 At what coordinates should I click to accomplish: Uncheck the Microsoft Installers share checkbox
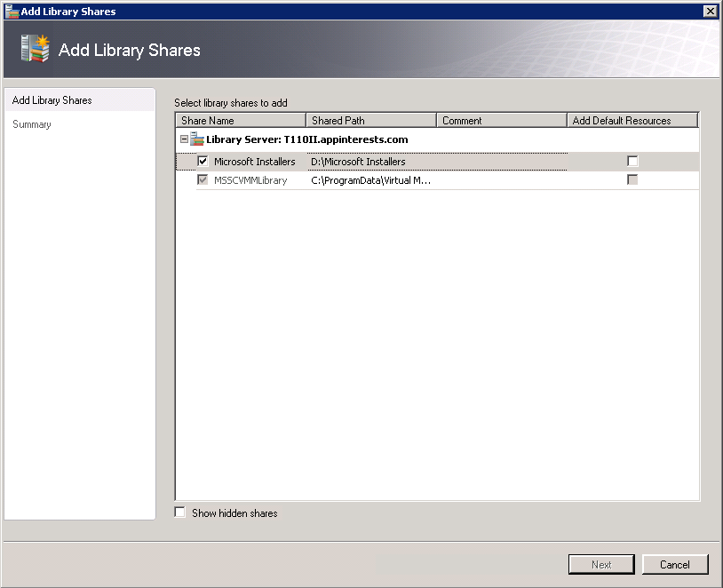click(x=203, y=162)
